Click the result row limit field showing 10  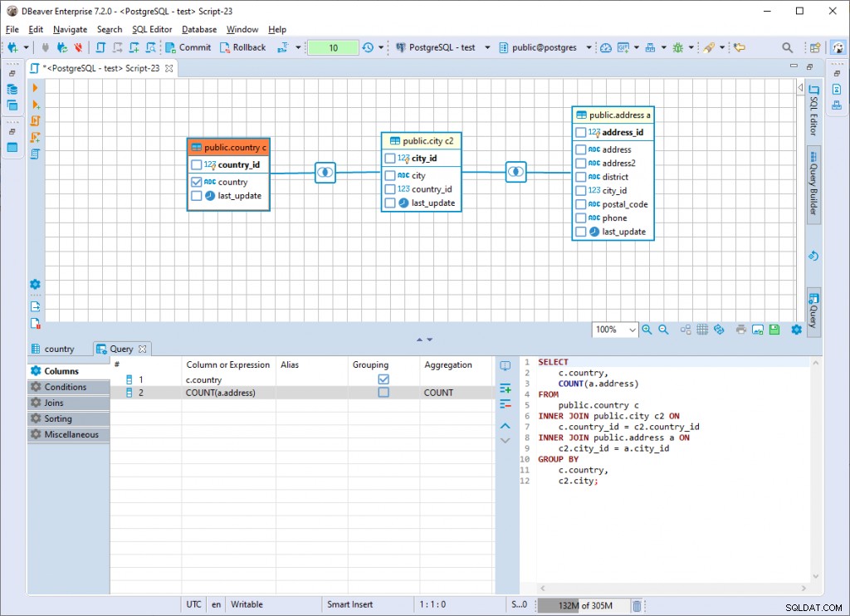point(333,47)
